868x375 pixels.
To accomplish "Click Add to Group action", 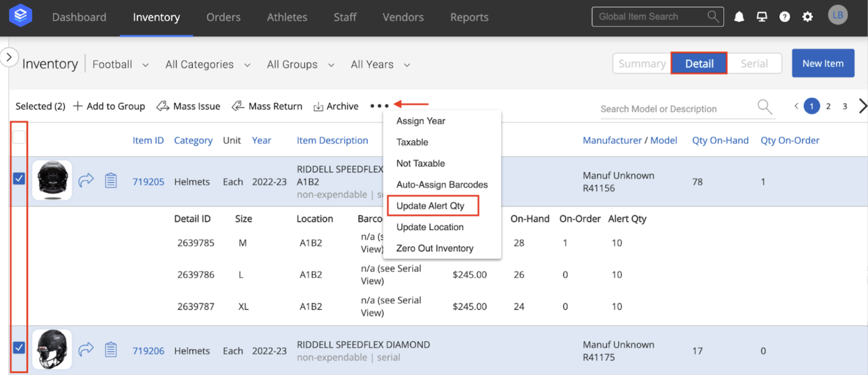I will click(109, 106).
